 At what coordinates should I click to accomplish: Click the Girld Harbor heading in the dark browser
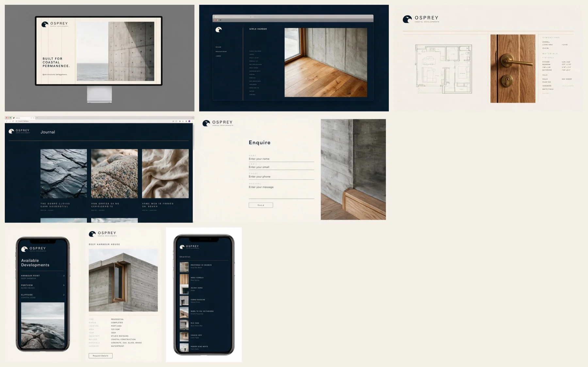click(x=258, y=29)
